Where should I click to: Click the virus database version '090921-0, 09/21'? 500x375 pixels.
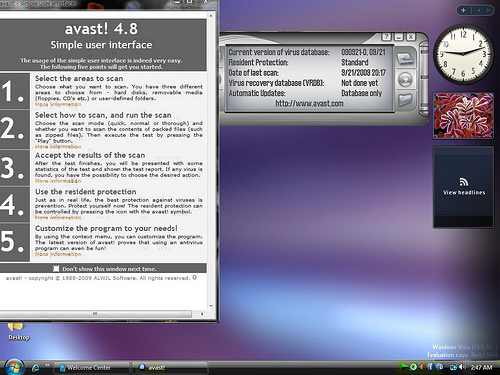point(363,52)
